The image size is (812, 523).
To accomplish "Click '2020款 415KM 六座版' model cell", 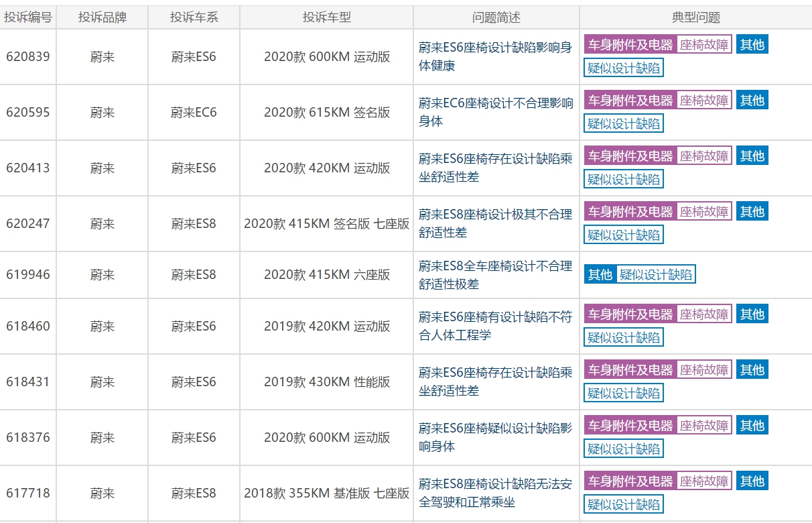I will tap(327, 275).
